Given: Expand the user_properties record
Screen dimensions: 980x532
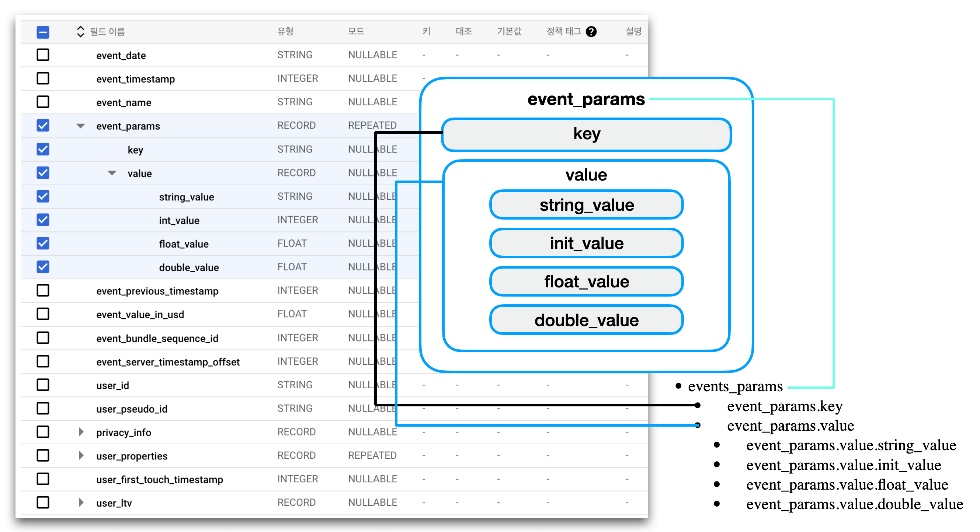Looking at the screenshot, I should point(81,456).
